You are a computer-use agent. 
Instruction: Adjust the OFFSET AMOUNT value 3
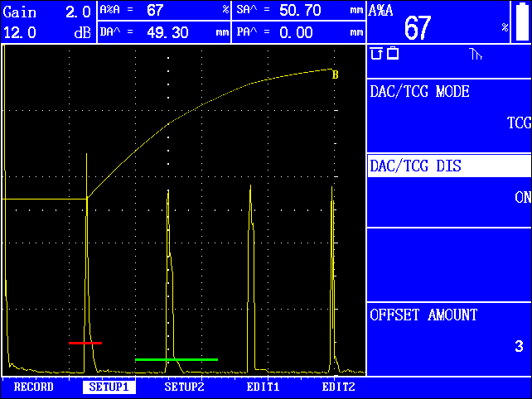449,331
